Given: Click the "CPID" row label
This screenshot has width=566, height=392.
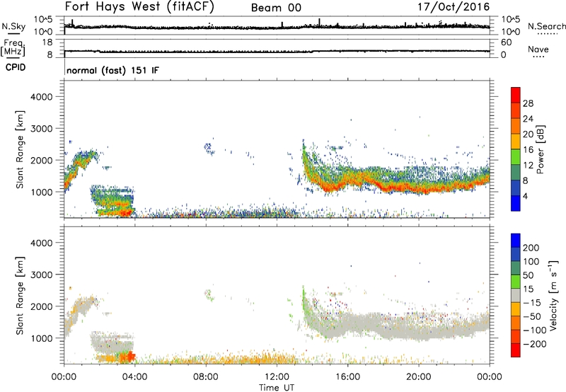Looking at the screenshot, I should pos(16,67).
